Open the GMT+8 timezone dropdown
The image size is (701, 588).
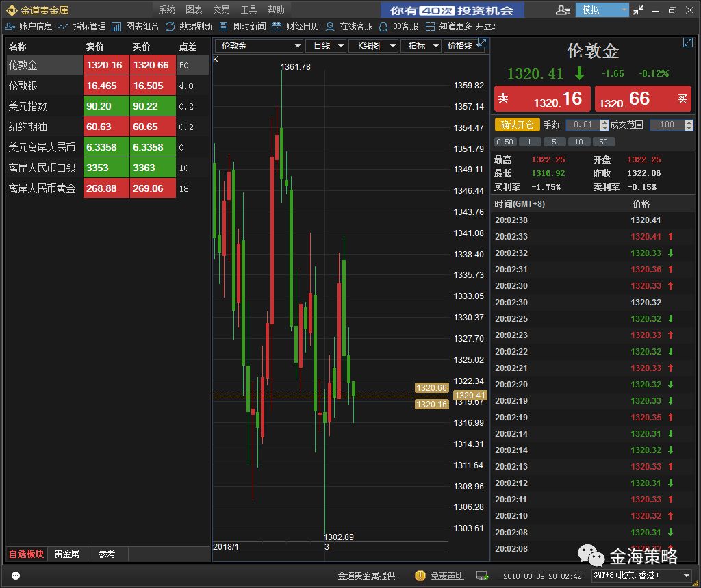pos(686,576)
